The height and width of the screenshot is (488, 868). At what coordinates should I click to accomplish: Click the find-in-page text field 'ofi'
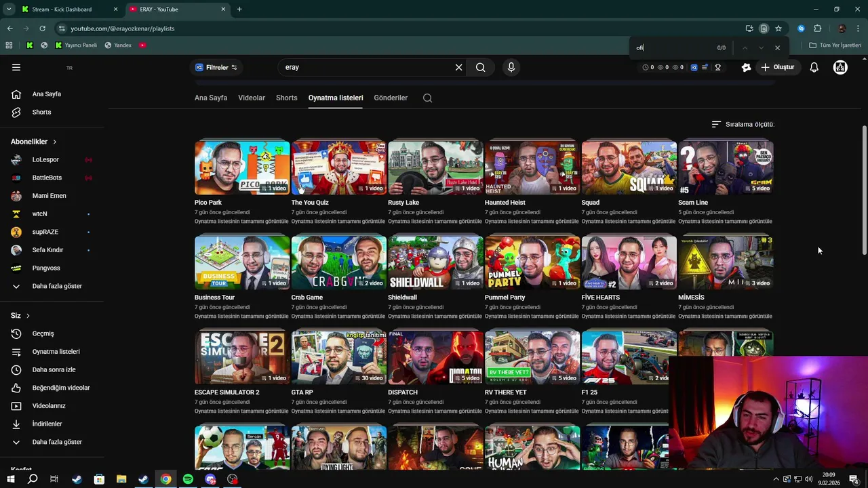[x=671, y=47]
